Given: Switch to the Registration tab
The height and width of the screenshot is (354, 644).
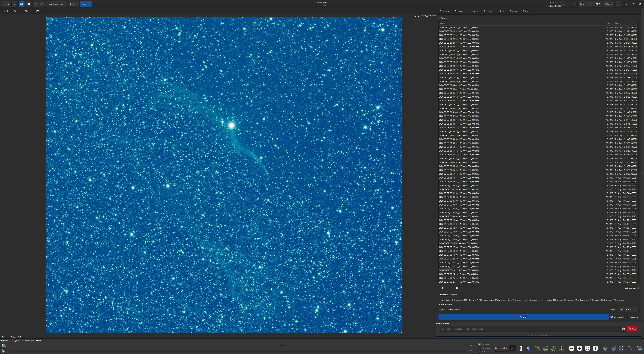Looking at the screenshot, I should point(489,11).
